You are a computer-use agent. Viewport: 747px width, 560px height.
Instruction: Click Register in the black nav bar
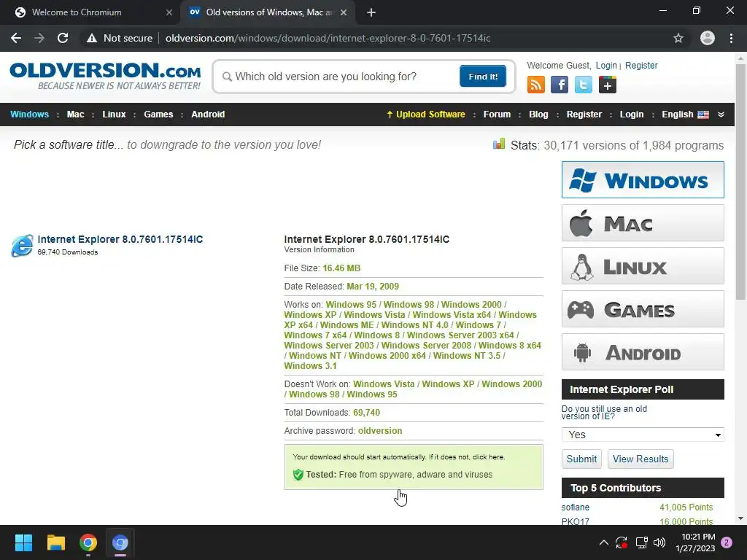pyautogui.click(x=584, y=114)
